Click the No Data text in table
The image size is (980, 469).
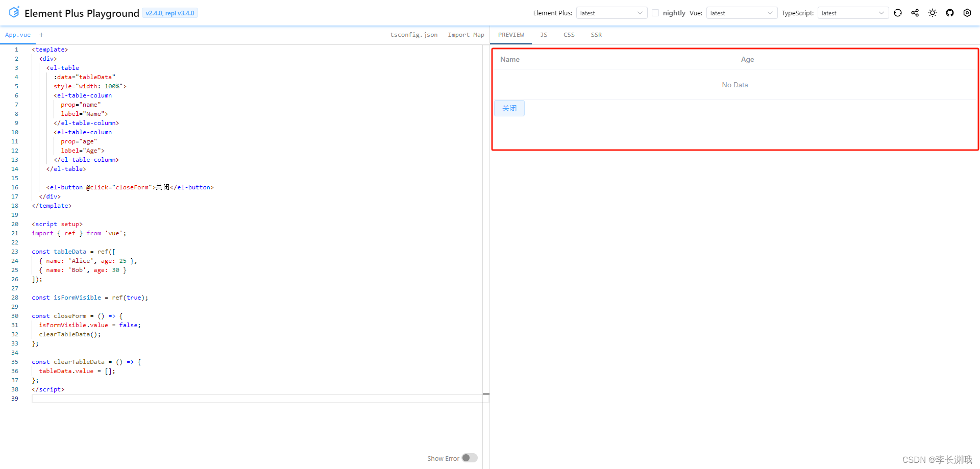tap(735, 85)
